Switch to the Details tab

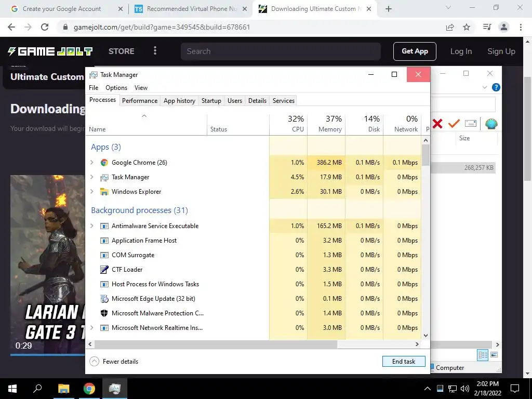tap(257, 101)
